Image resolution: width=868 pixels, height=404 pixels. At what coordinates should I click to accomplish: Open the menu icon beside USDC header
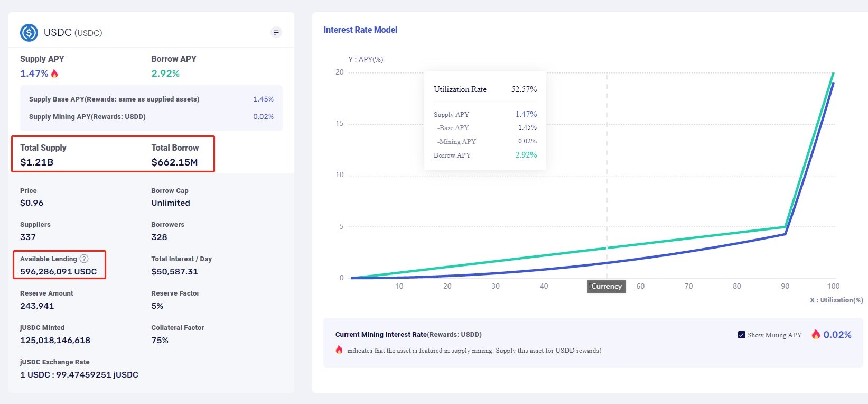coord(276,33)
